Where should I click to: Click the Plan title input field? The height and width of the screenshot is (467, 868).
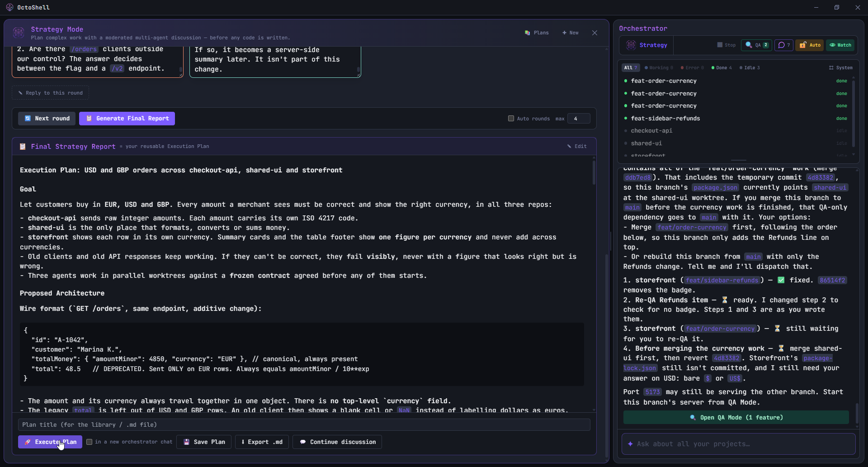click(x=304, y=425)
